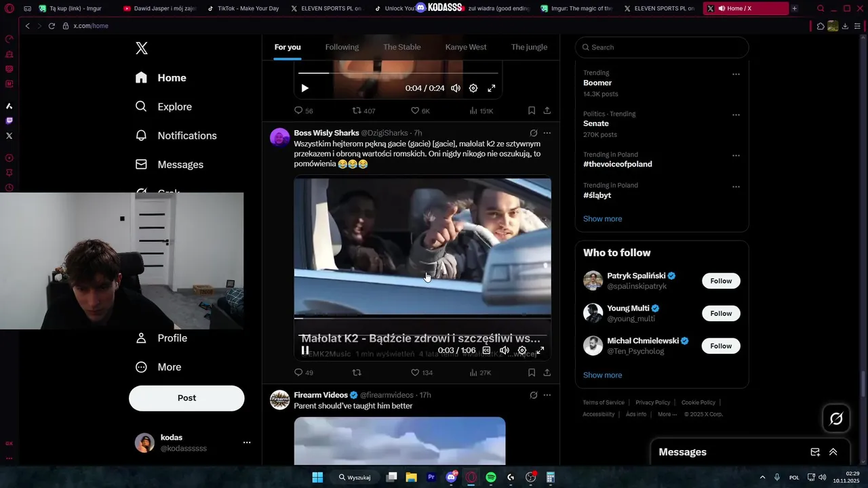Open the top video's settings gear
This screenshot has height=488, width=868.
473,88
